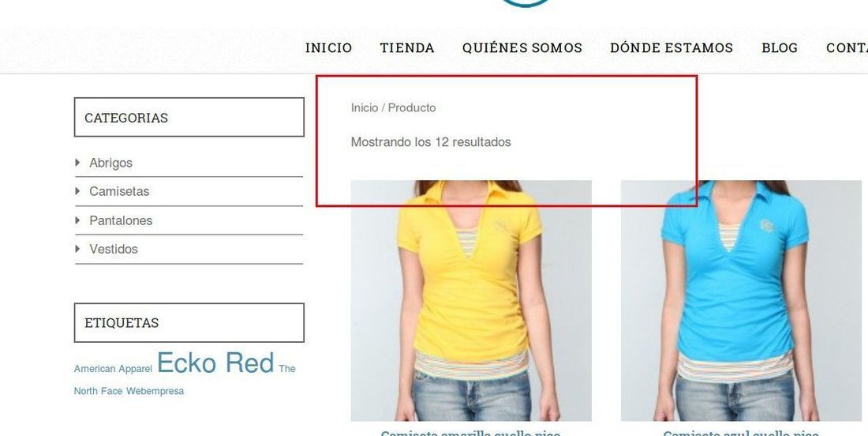Viewport: 868px width, 436px height.
Task: Open the blue shirt product image
Action: pos(741,301)
